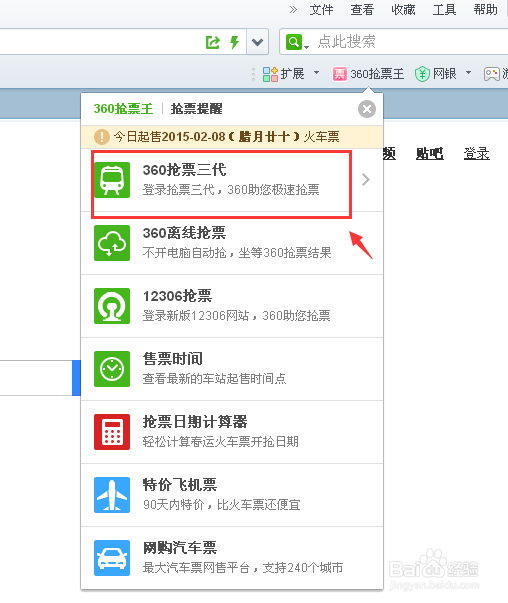Click the 贴吧 link
The width and height of the screenshot is (508, 603).
[x=430, y=153]
